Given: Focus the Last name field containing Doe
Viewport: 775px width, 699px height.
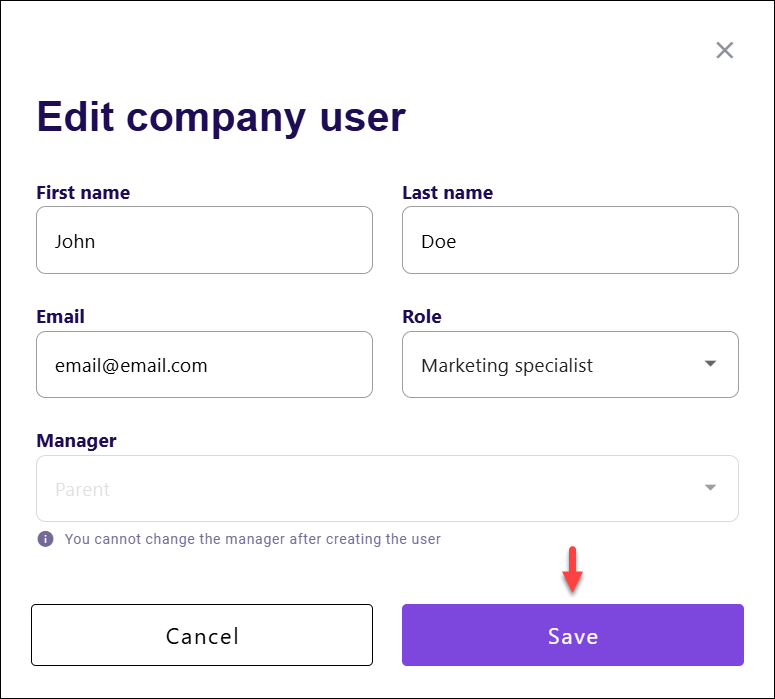Looking at the screenshot, I should [570, 240].
